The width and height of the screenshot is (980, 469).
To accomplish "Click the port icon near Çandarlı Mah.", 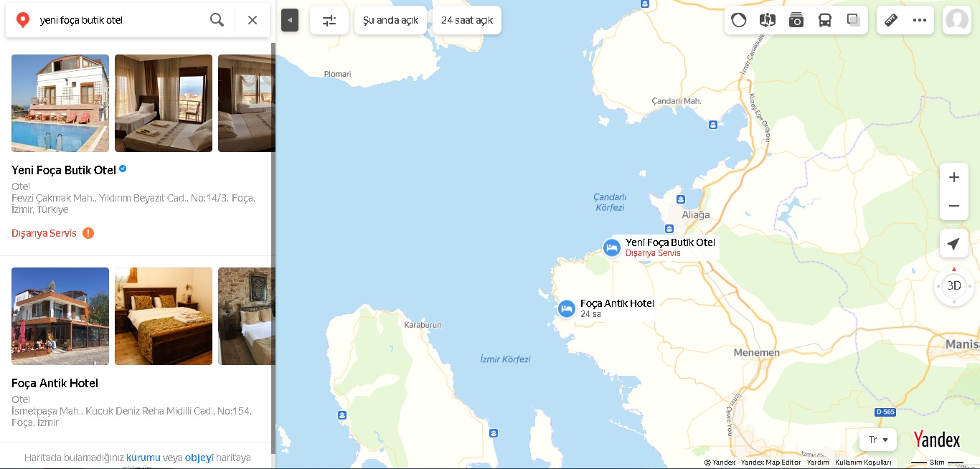I will (x=712, y=125).
